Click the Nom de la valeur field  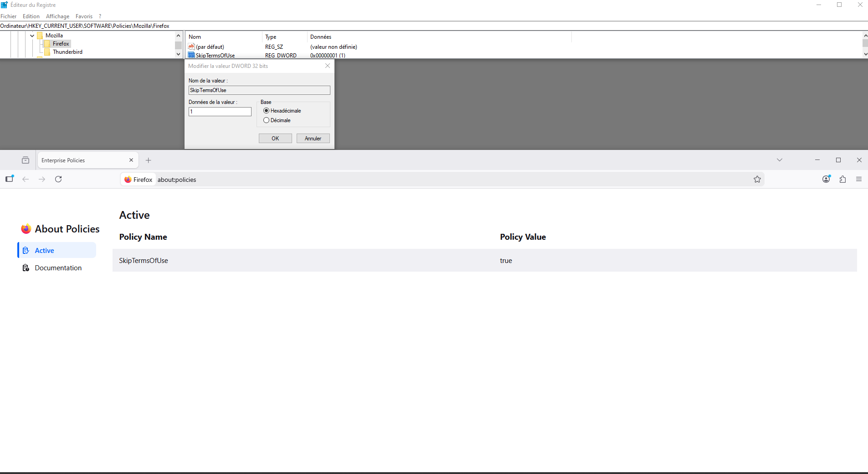[x=259, y=90]
